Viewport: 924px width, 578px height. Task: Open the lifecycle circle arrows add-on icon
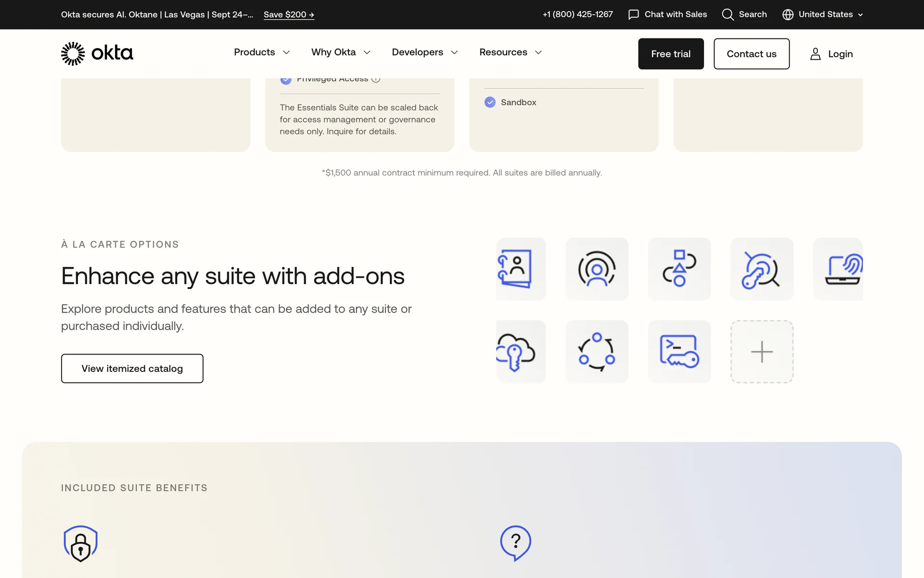tap(597, 352)
